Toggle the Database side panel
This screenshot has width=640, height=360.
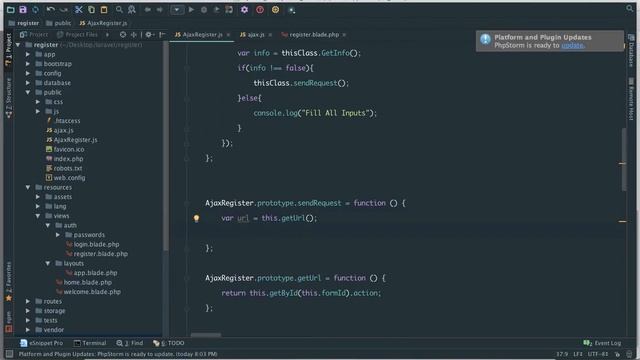pos(631,51)
